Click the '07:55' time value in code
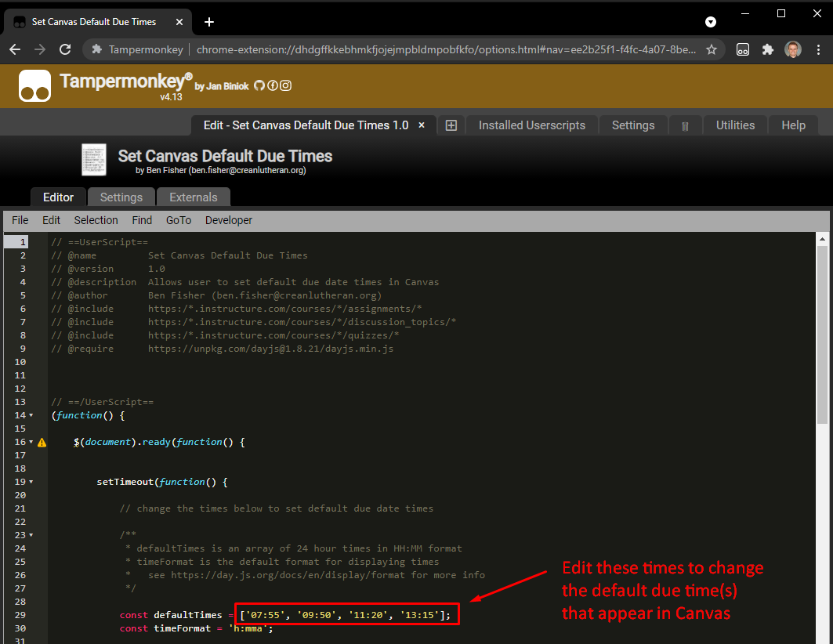833x644 pixels. point(265,615)
